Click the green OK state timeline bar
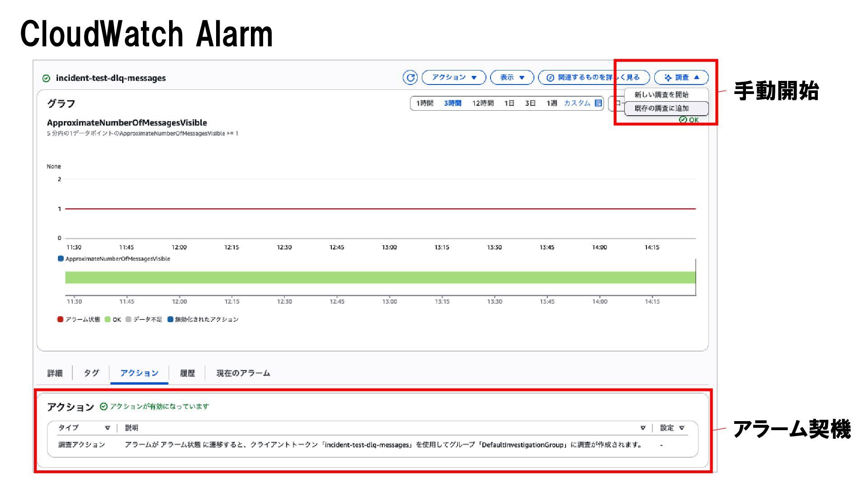The height and width of the screenshot is (488, 868). 380,277
